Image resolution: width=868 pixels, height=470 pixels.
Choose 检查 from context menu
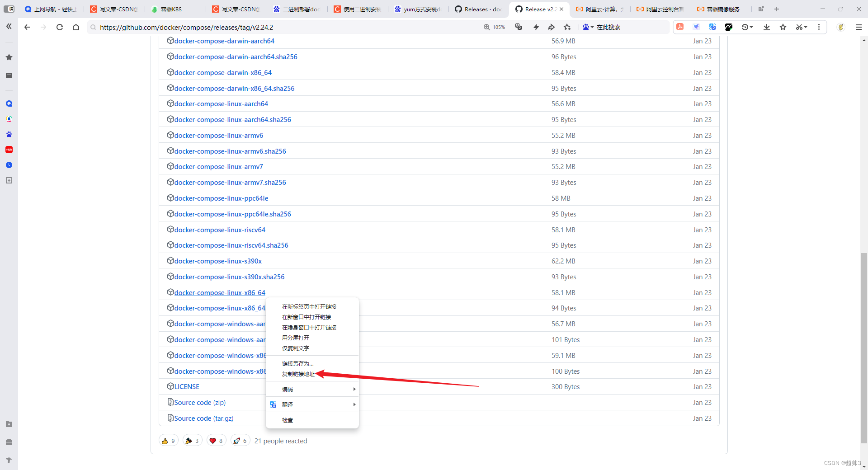288,420
